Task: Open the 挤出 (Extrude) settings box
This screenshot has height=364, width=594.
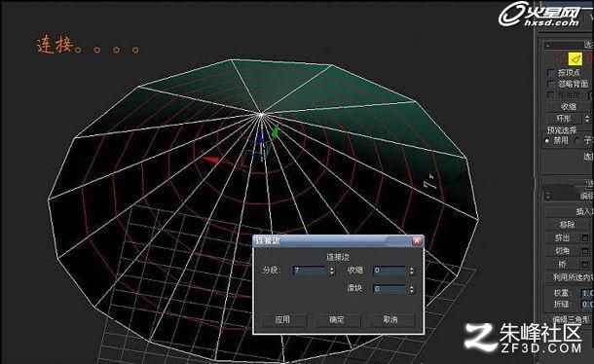Action: 585,237
